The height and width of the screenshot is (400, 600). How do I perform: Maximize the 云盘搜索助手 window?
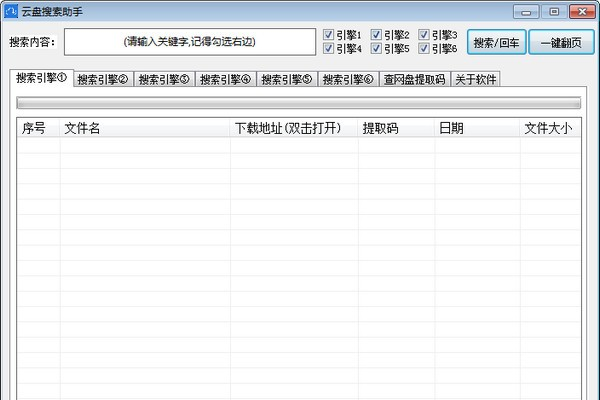pos(554,12)
